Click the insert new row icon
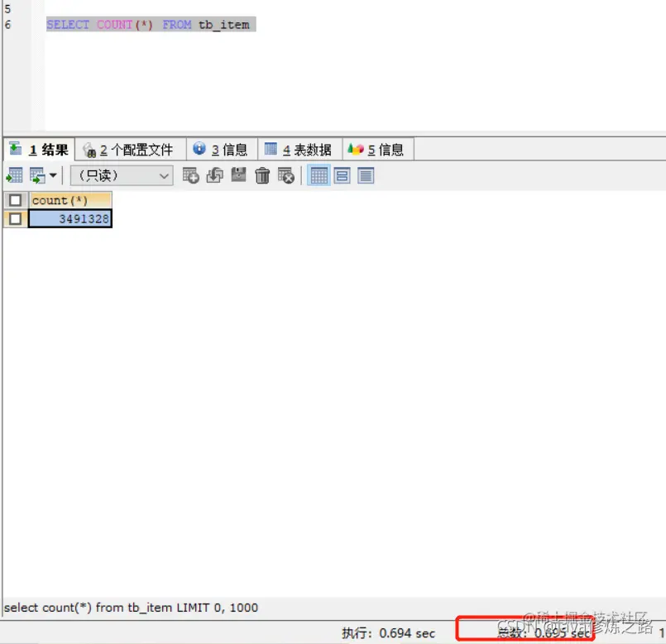Viewport: 666px width, 644px height. pos(191,175)
